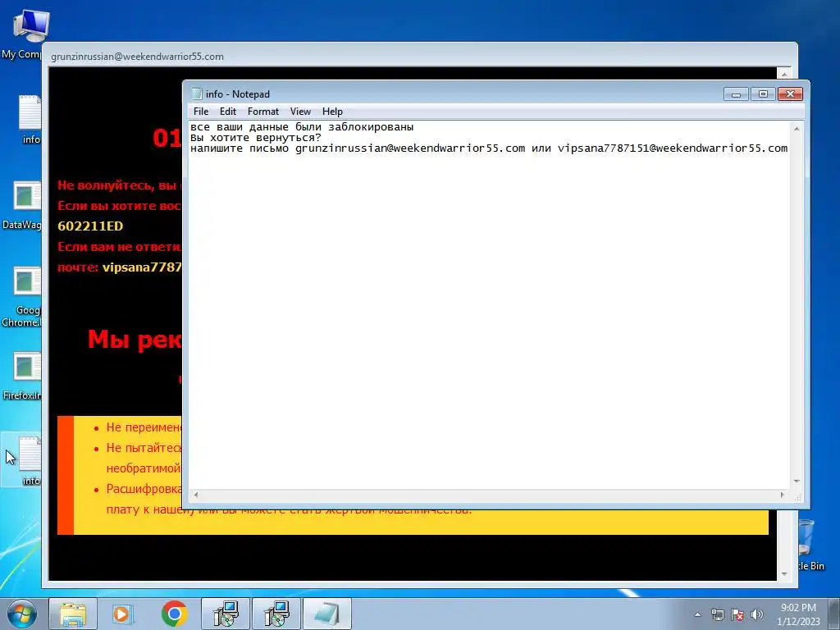The image size is (840, 630).
Task: Select the top info text file on desktop
Action: point(30,120)
